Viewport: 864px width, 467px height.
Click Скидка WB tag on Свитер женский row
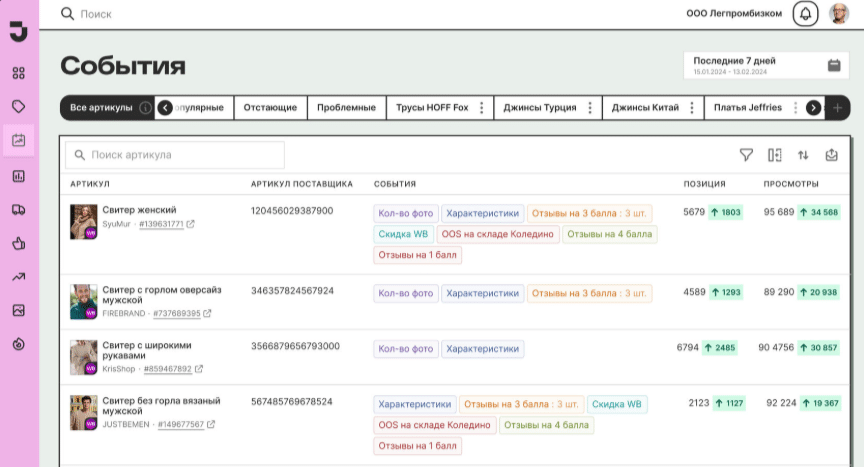pos(403,234)
